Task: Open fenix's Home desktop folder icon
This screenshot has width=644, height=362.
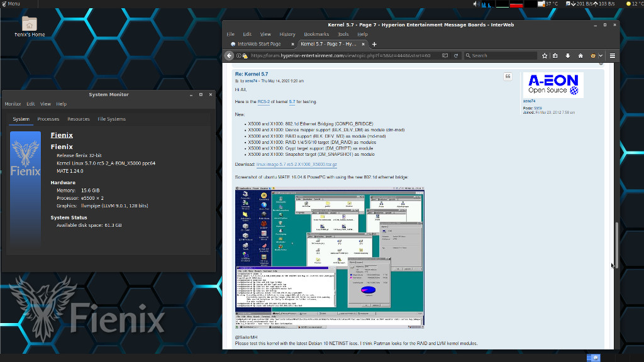Action: tap(29, 26)
